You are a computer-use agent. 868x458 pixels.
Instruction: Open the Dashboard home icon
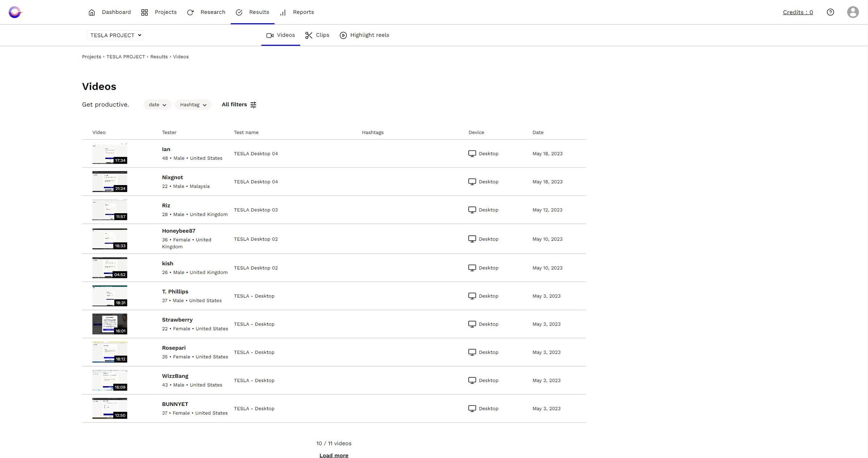pos(92,12)
